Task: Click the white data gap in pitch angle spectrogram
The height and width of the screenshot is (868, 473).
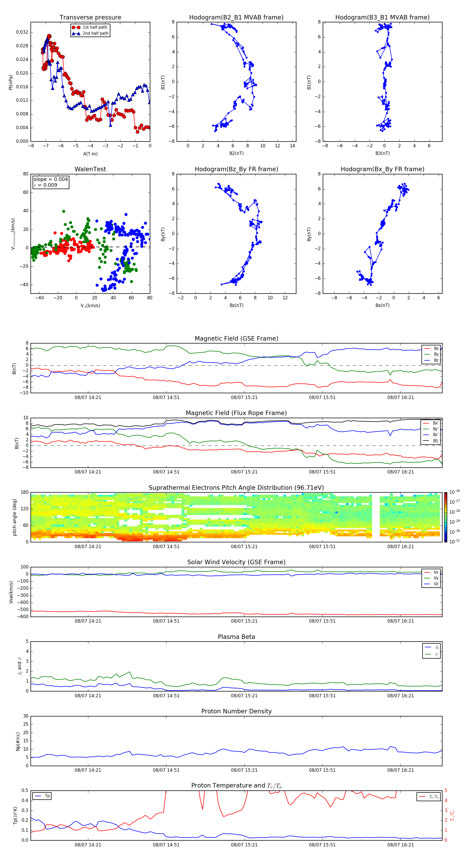Action: pos(376,517)
